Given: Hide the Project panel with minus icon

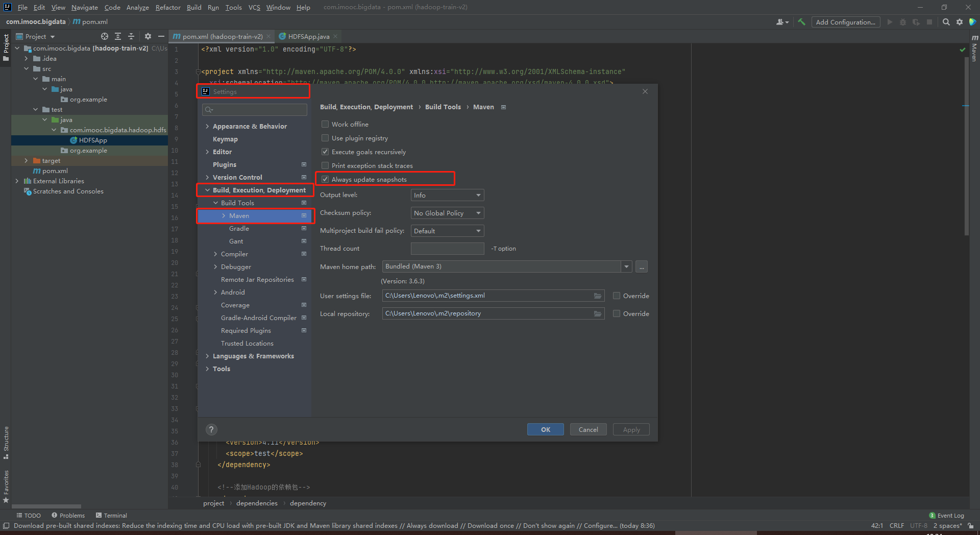Looking at the screenshot, I should tap(161, 36).
